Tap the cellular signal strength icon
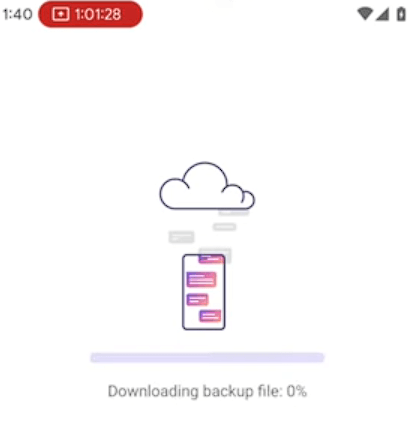This screenshot has height=434, width=410. [x=382, y=14]
